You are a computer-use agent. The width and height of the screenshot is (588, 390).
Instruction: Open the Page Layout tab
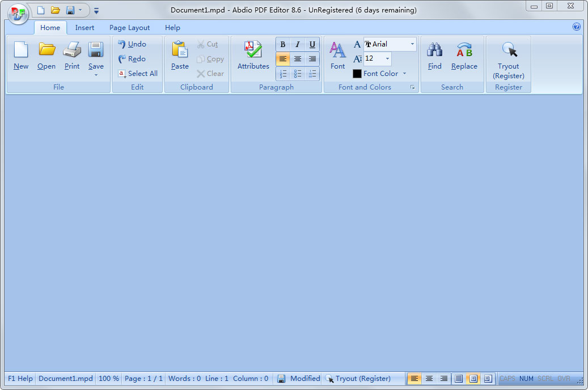pos(129,28)
